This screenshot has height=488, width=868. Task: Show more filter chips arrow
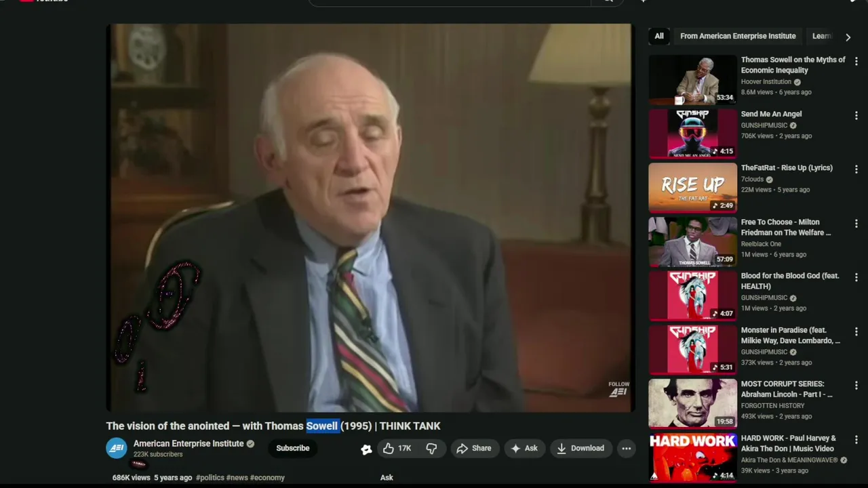pos(848,37)
